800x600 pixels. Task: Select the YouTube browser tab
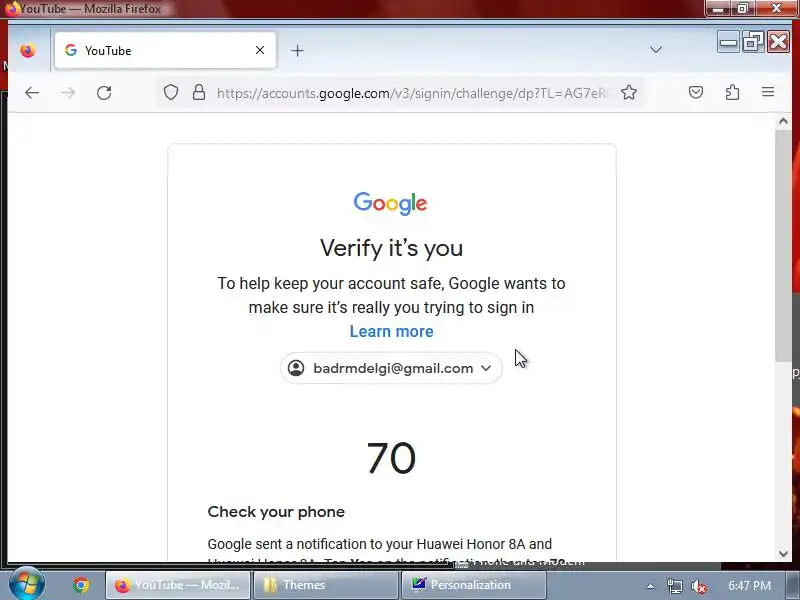165,50
